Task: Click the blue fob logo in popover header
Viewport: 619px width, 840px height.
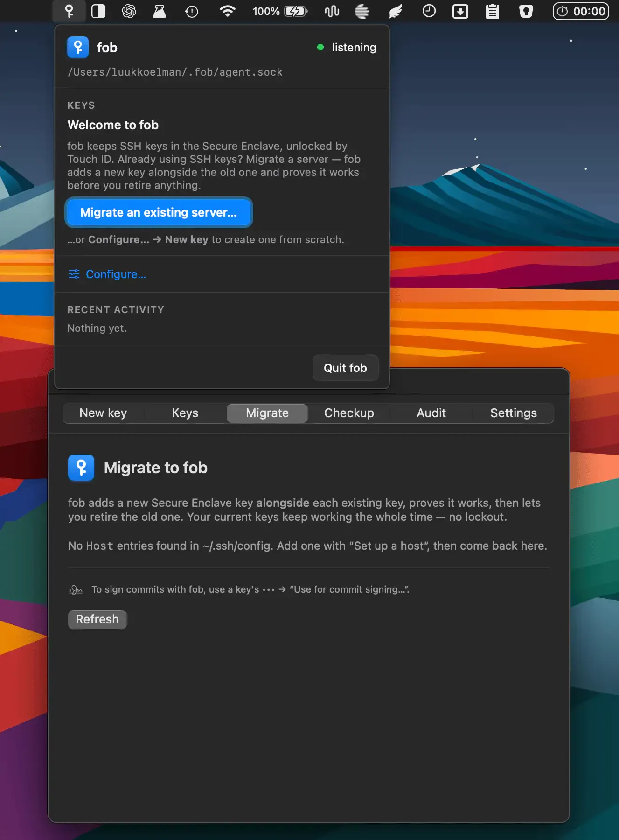Action: [x=78, y=48]
